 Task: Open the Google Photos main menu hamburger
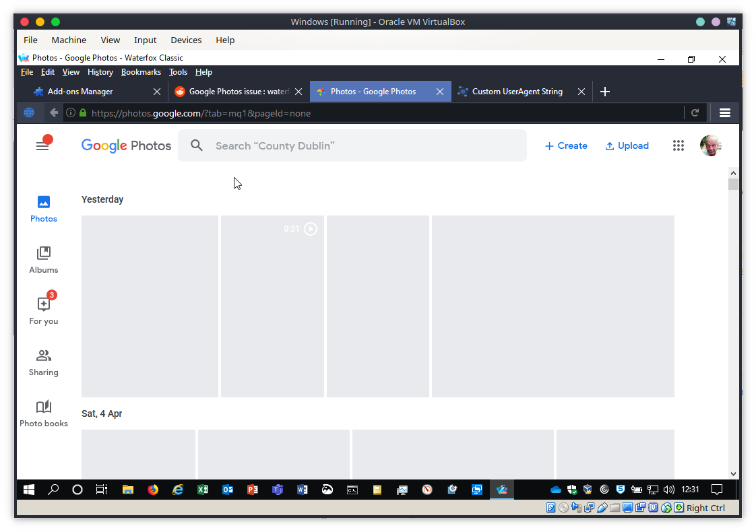click(x=42, y=145)
